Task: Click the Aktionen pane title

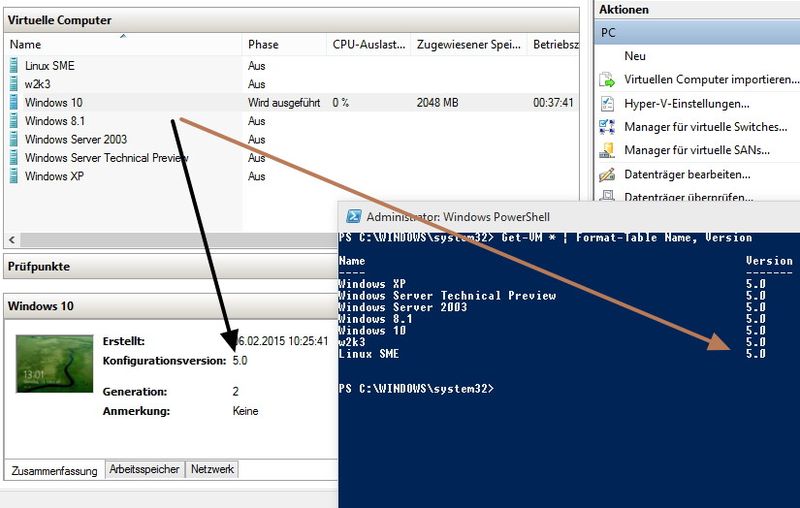Action: [x=623, y=10]
